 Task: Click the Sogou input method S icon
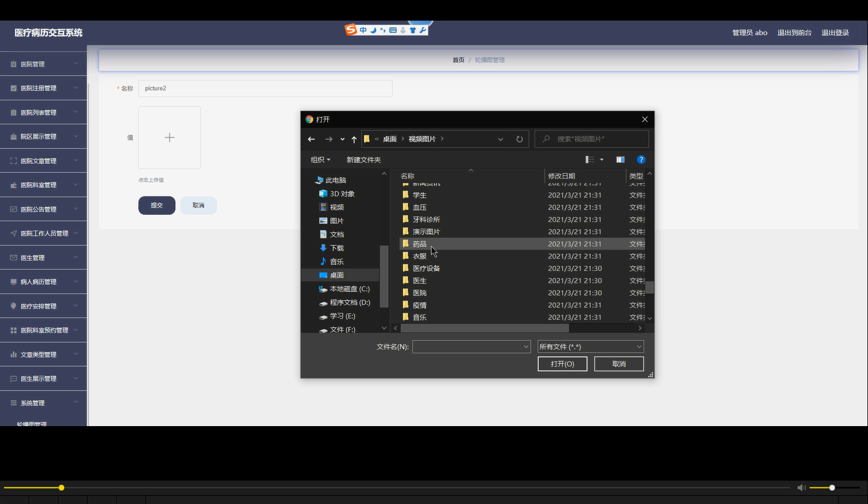(x=351, y=30)
